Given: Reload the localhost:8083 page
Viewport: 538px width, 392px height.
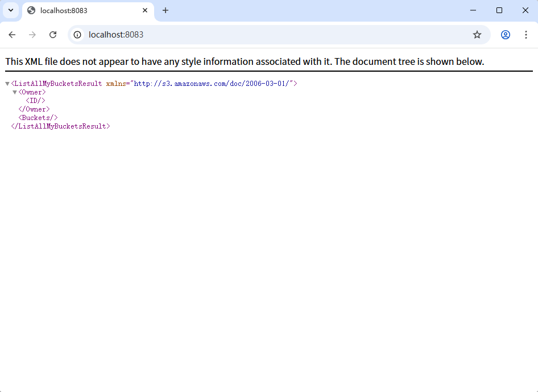Looking at the screenshot, I should point(53,35).
